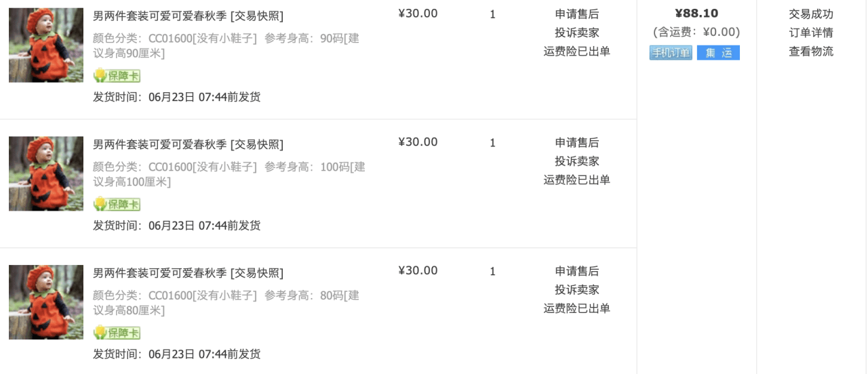Open 查看物流 link

(811, 51)
